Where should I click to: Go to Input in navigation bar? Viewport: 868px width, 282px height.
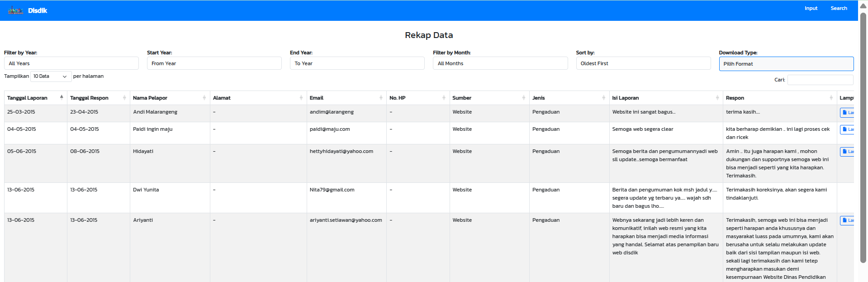click(x=811, y=8)
